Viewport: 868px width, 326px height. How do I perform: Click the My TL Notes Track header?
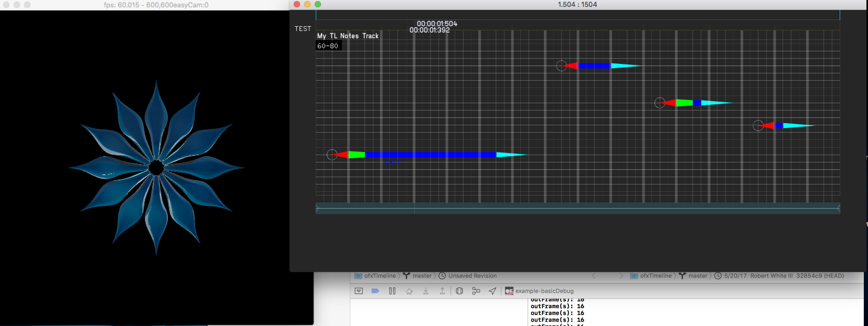point(348,36)
